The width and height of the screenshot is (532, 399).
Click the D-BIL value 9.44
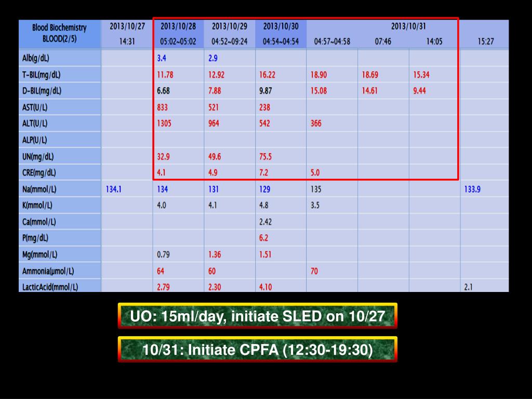point(419,90)
